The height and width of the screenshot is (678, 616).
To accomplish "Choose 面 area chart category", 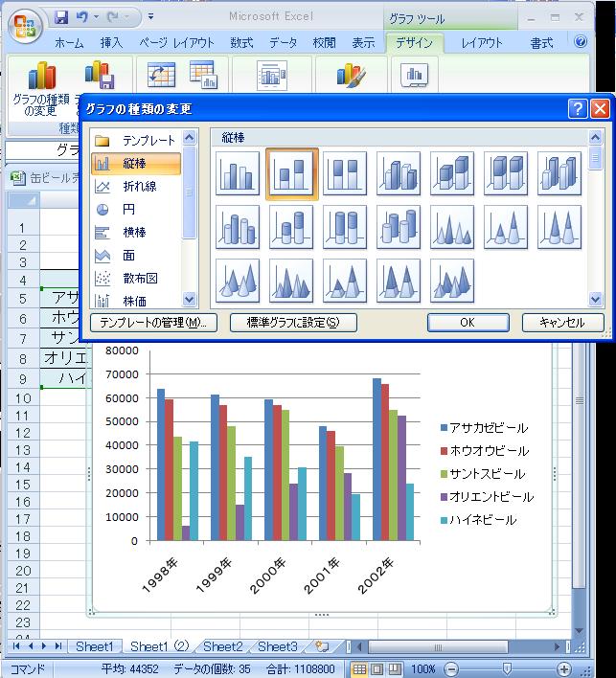I will [x=136, y=255].
